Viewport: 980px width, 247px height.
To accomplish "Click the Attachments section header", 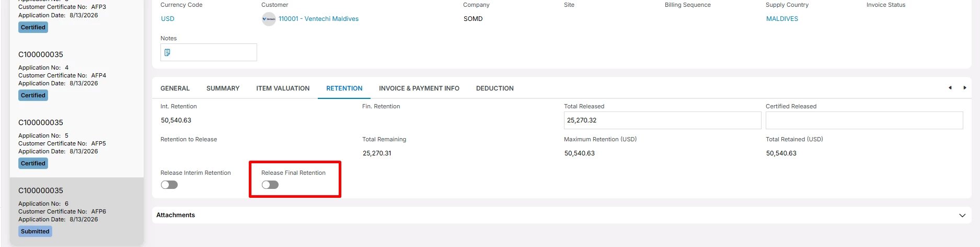I will click(x=561, y=215).
